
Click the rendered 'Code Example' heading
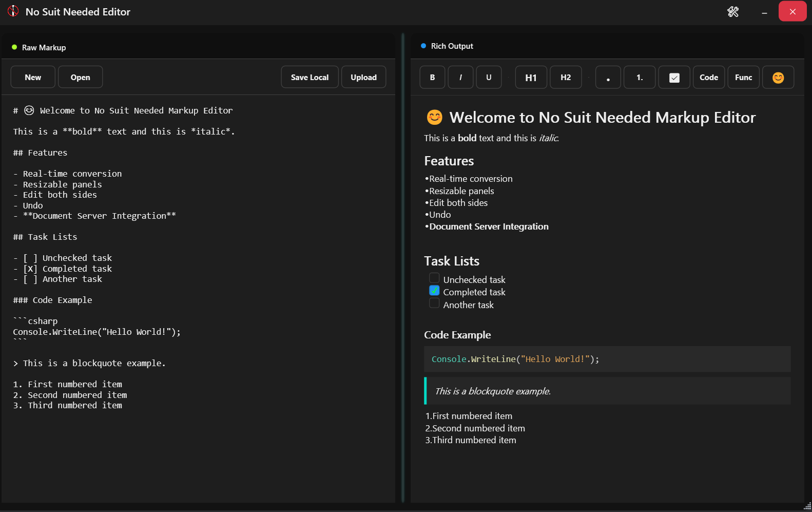[x=457, y=335]
